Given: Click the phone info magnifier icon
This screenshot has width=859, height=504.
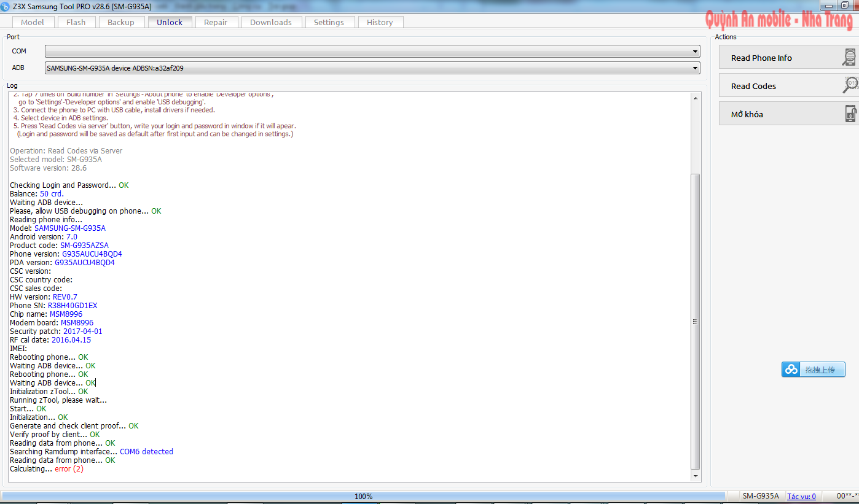Looking at the screenshot, I should coord(849,58).
